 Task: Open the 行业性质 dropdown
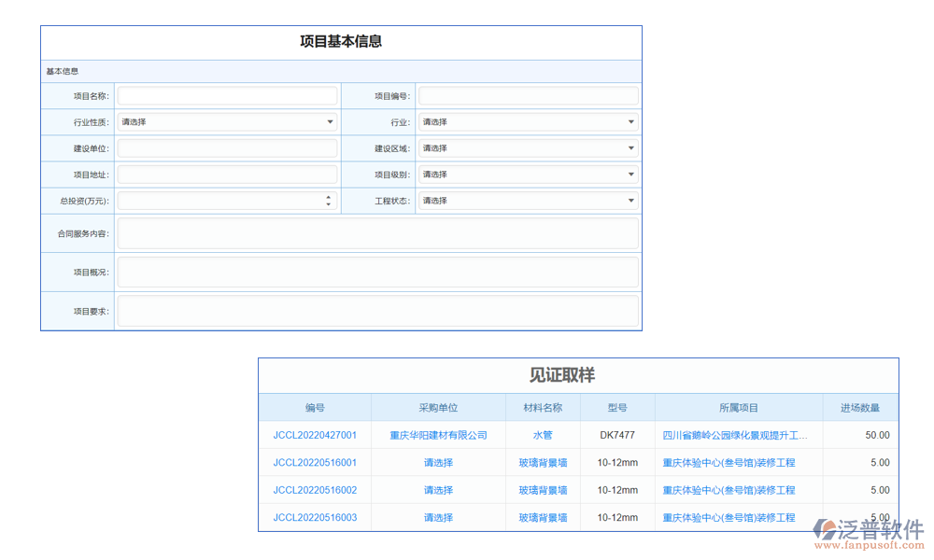227,122
